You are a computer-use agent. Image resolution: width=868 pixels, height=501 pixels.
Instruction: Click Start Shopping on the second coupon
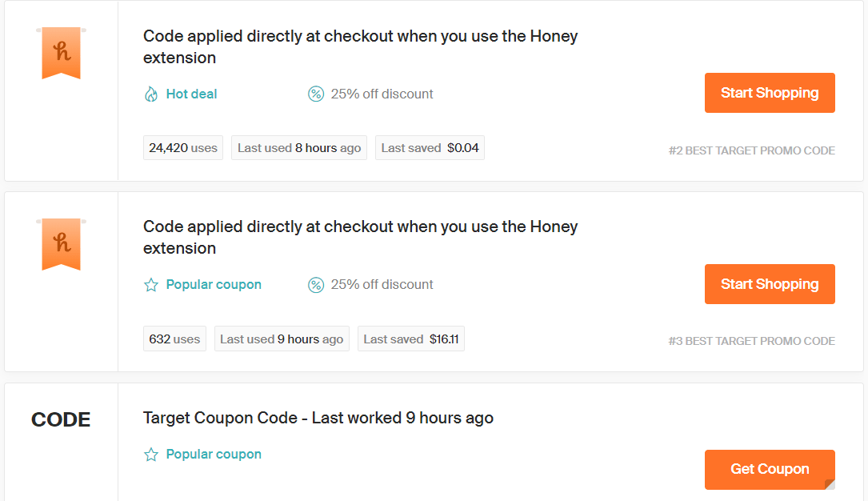[769, 284]
